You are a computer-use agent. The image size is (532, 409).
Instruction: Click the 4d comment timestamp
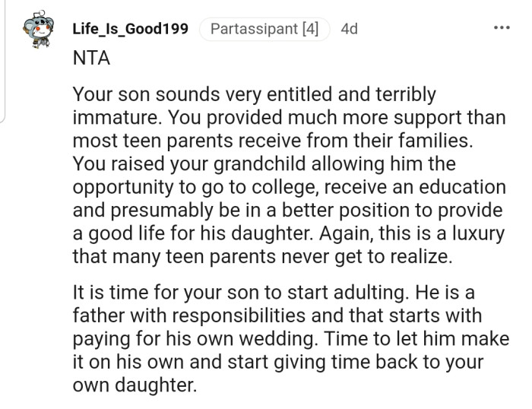349,30
